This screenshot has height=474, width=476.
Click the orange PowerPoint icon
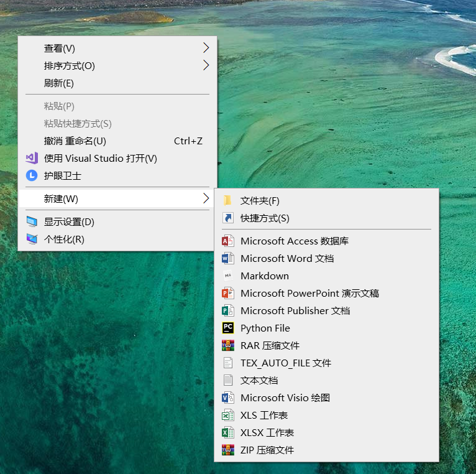click(x=227, y=293)
